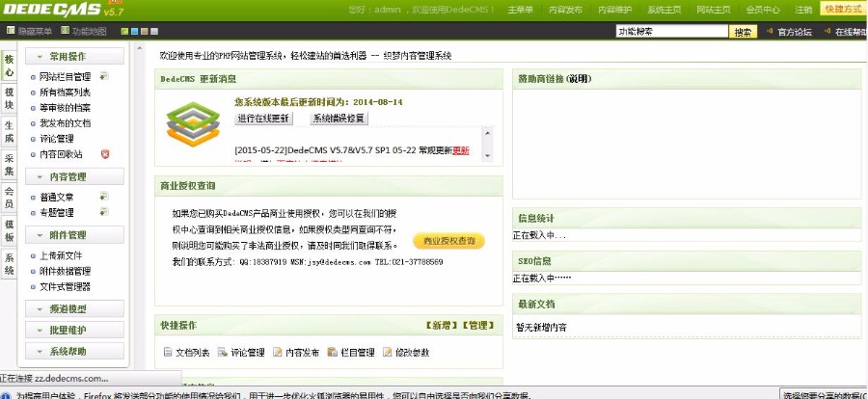Open 网站主页 in top navigation
868x399 pixels.
click(713, 10)
